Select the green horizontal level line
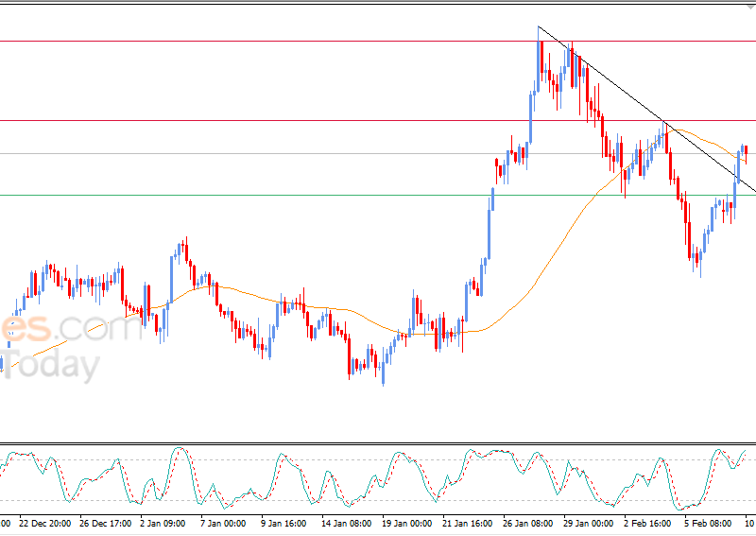 [283, 196]
